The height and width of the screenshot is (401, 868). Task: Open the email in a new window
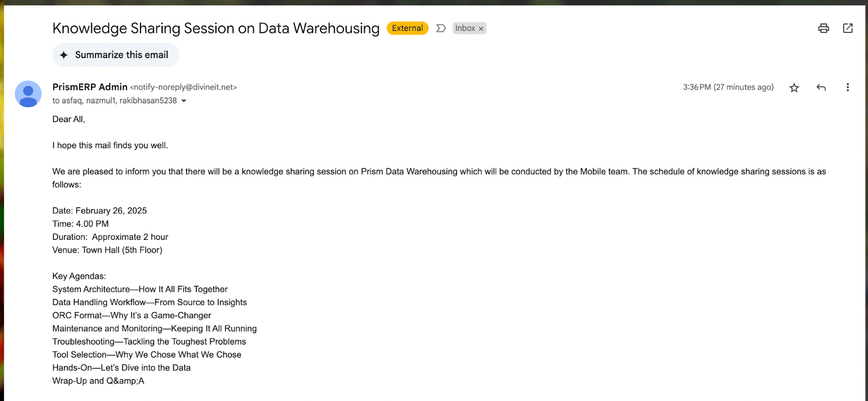848,28
